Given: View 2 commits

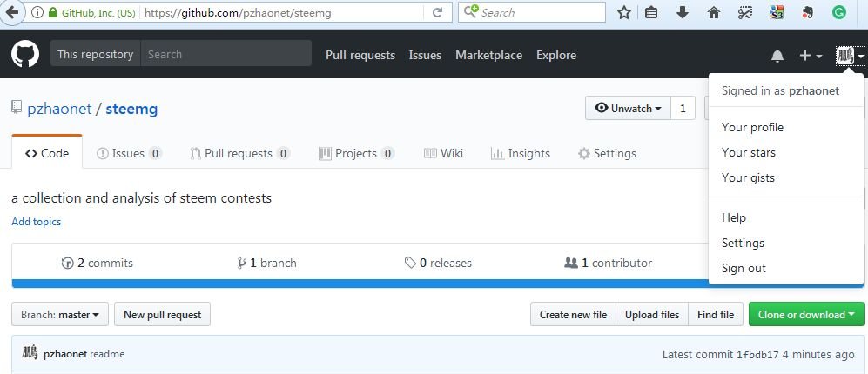Looking at the screenshot, I should [98, 263].
